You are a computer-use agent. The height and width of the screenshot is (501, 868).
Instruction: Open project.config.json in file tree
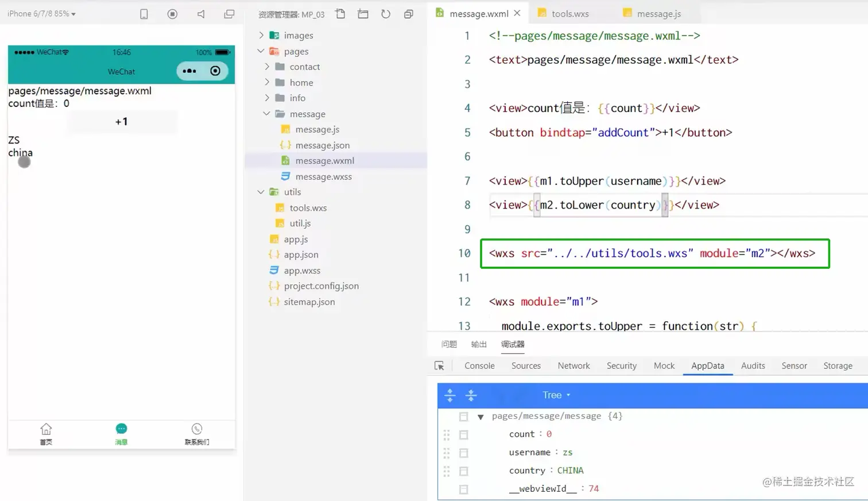coord(321,286)
